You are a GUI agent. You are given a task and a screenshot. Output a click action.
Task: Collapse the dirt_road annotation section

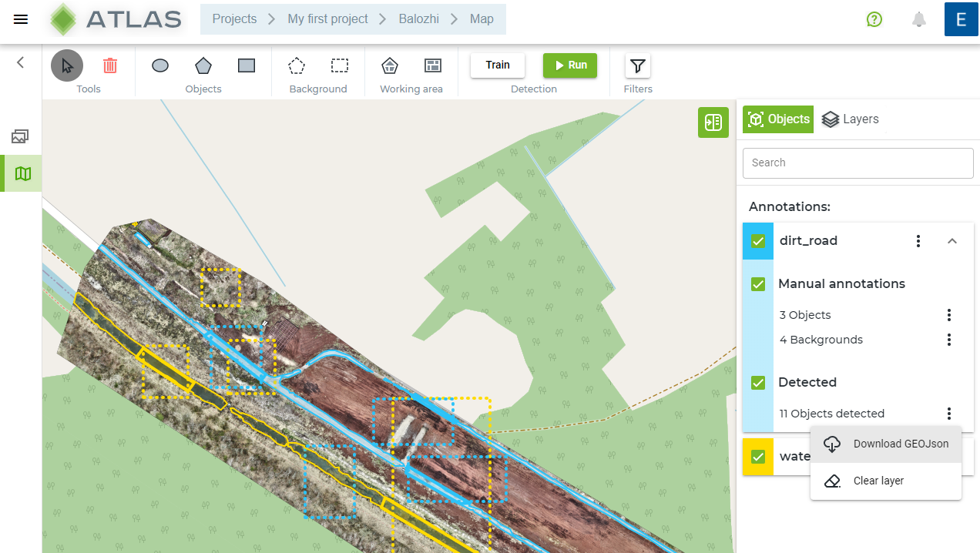click(952, 241)
